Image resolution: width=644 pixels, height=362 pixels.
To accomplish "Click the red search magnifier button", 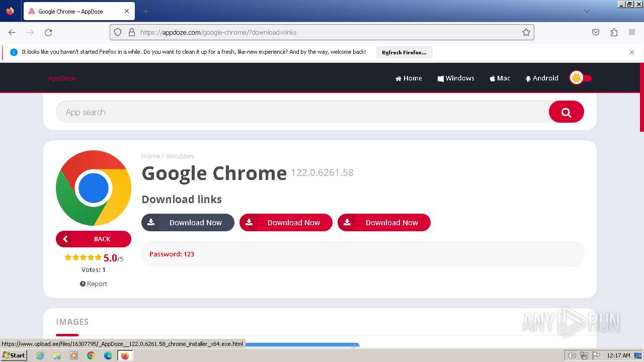I will [x=567, y=112].
